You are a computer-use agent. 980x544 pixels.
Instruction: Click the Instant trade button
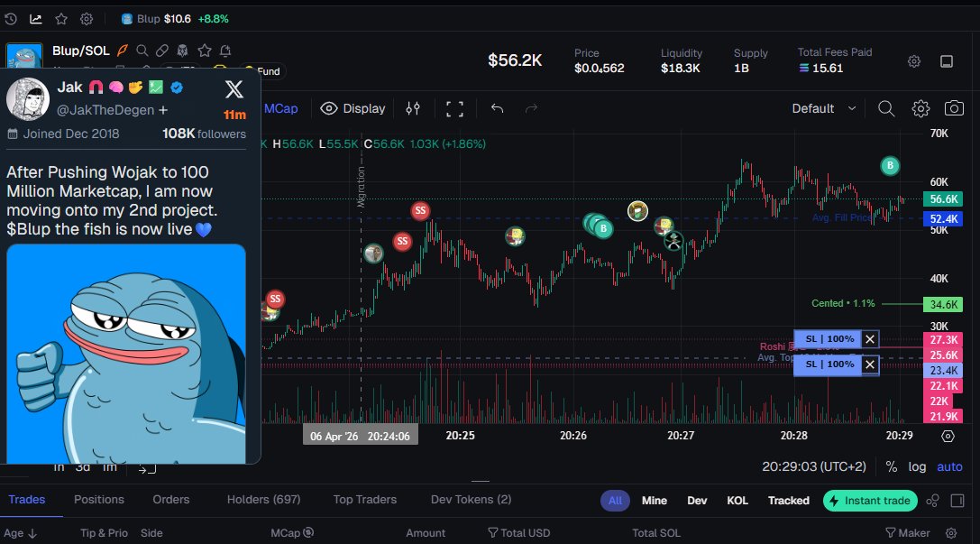point(870,500)
